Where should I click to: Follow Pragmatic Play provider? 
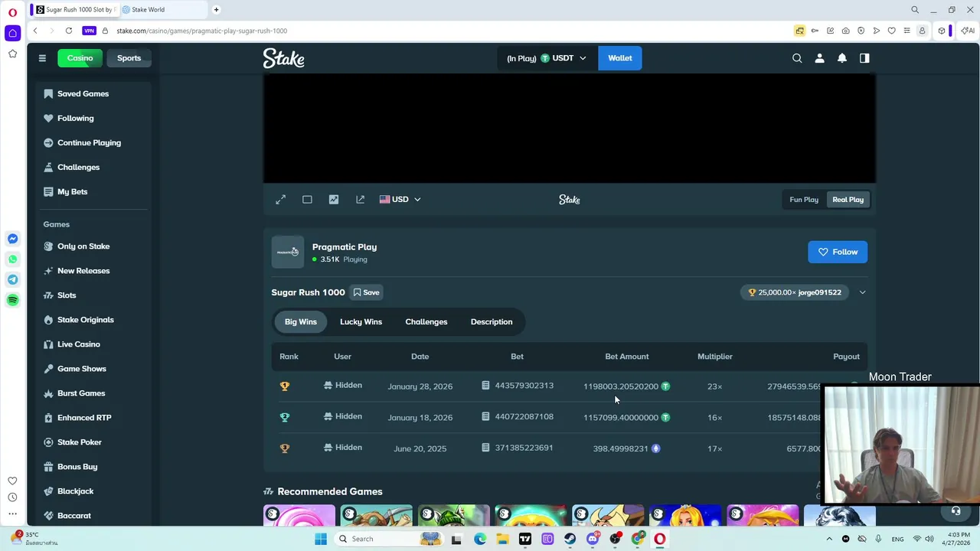click(838, 252)
